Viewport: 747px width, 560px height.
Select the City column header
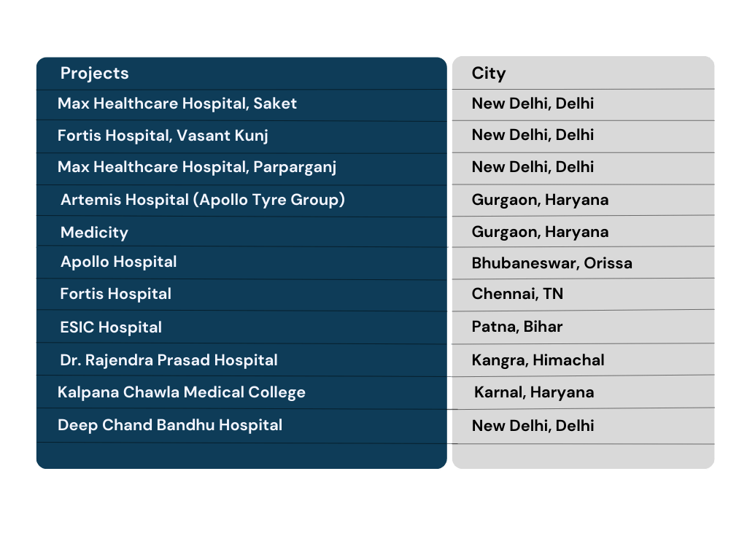pyautogui.click(x=488, y=74)
